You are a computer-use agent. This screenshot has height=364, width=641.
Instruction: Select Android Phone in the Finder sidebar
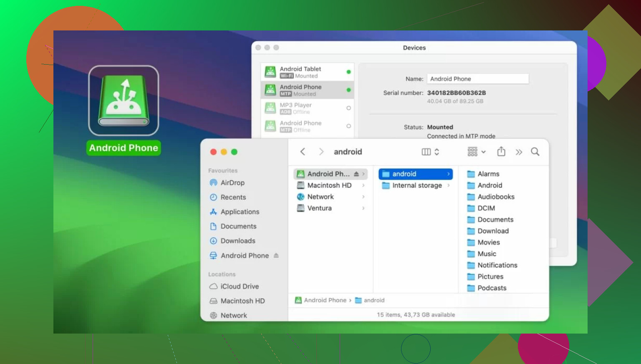click(x=244, y=256)
